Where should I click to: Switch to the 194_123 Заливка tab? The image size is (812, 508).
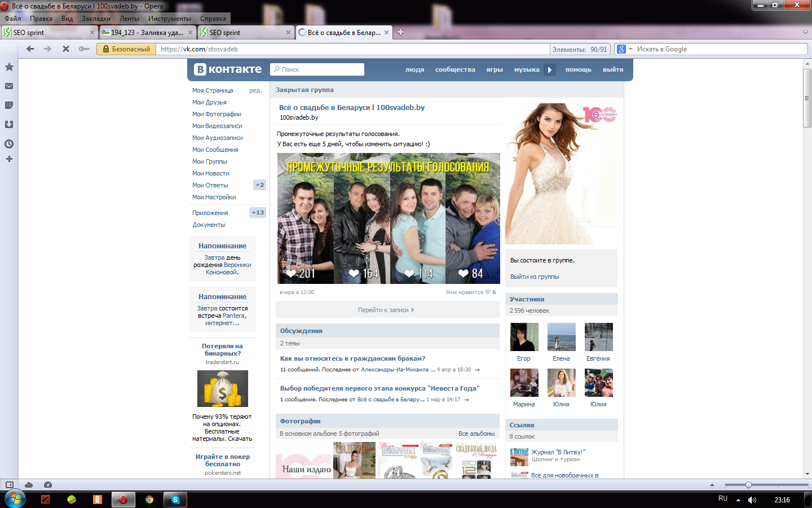click(148, 32)
